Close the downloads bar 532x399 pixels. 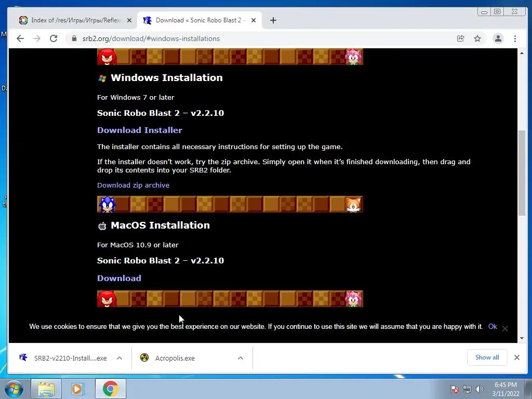pos(517,357)
